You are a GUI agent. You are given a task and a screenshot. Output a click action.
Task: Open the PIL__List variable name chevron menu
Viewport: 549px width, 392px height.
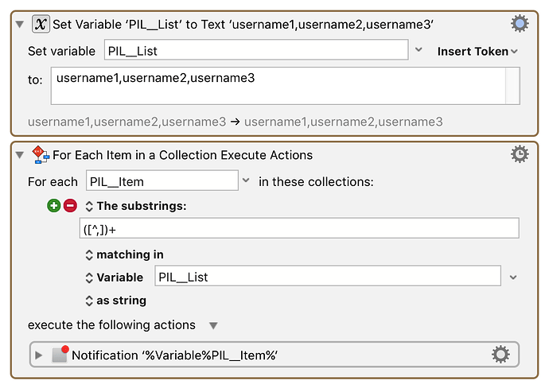419,50
